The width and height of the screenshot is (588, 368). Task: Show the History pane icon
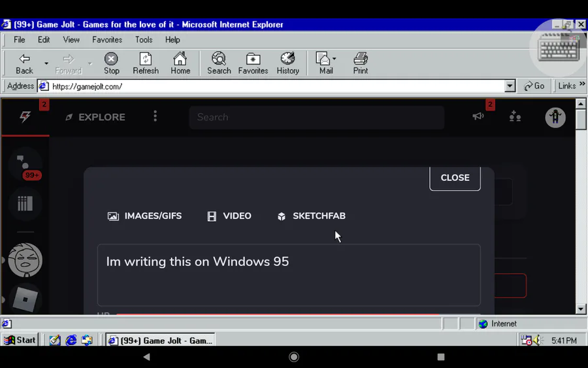click(288, 63)
